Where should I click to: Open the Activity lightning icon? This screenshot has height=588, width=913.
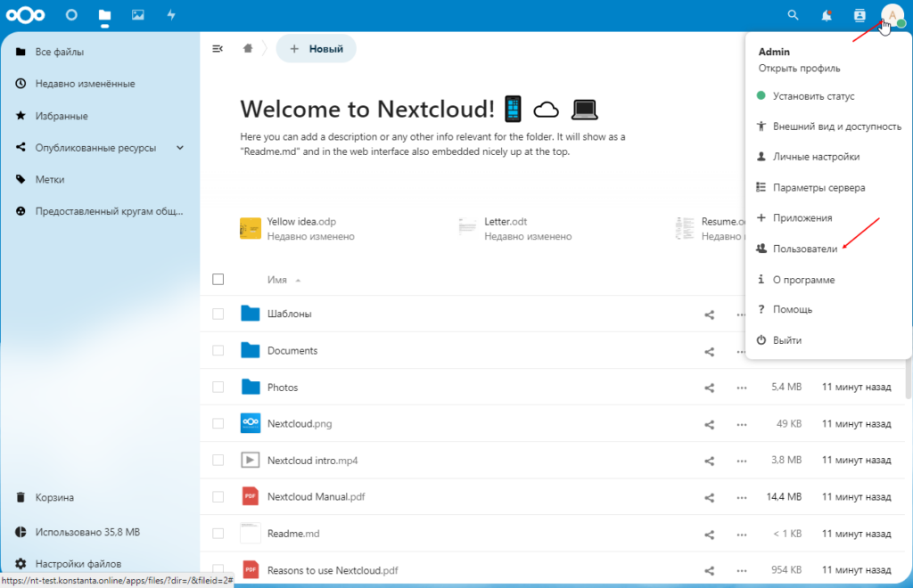pos(171,15)
